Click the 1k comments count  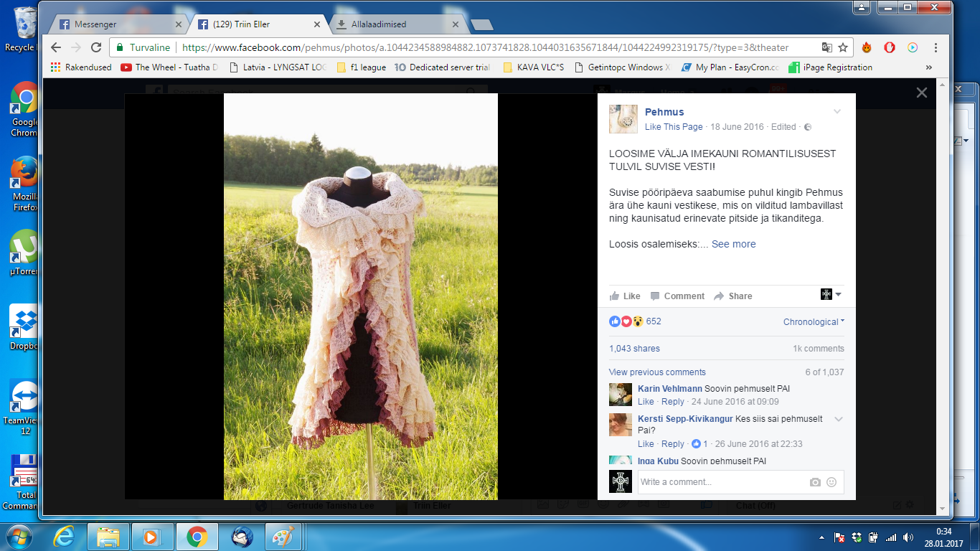click(x=819, y=349)
